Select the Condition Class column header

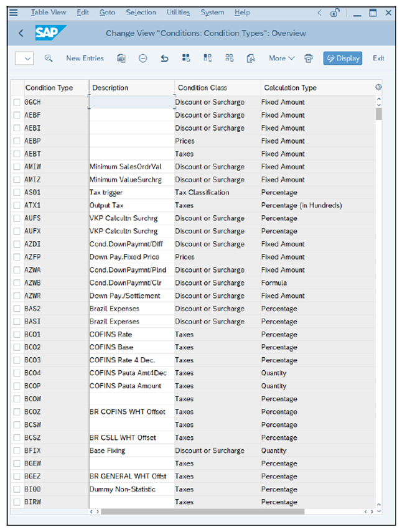click(217, 88)
